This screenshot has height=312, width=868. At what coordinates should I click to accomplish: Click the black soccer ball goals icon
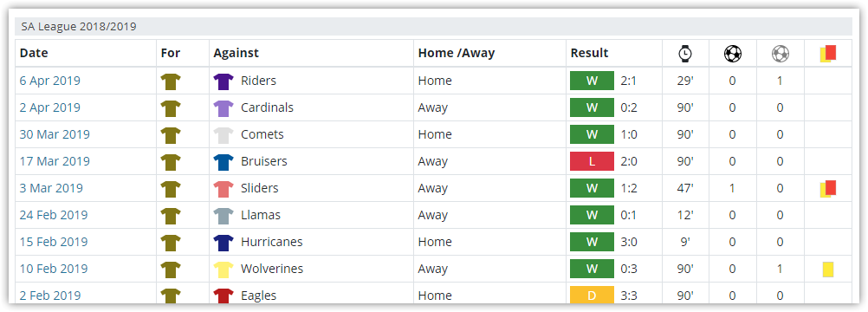tap(732, 53)
